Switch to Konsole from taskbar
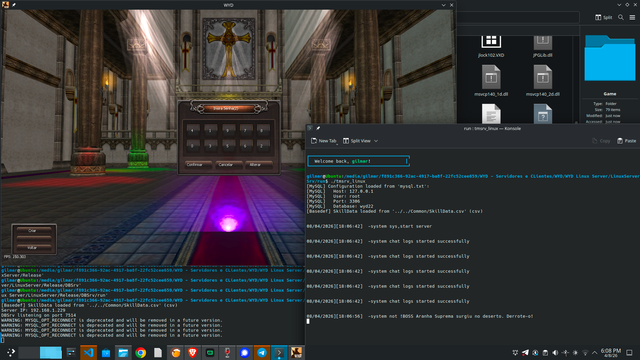This screenshot has height=360, width=640. [x=279, y=353]
